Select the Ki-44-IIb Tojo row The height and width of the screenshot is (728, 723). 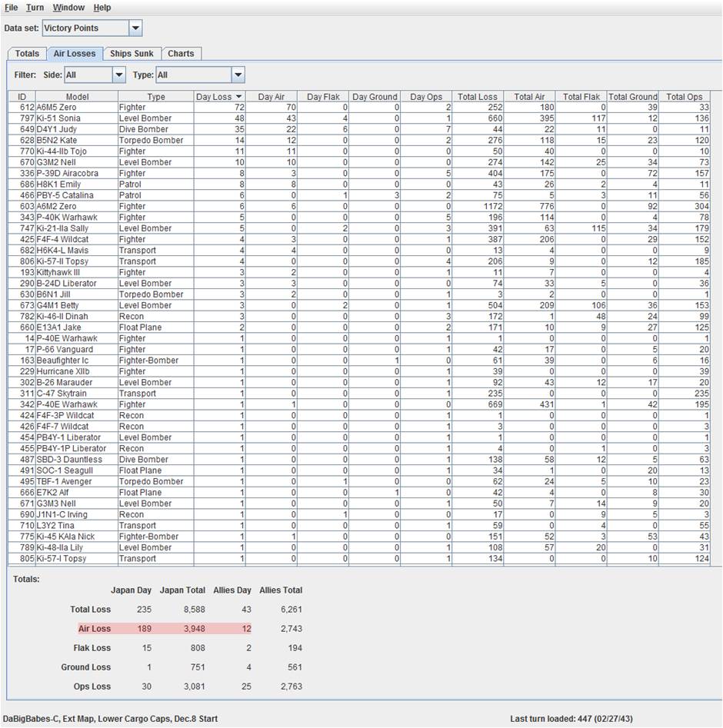coord(359,151)
